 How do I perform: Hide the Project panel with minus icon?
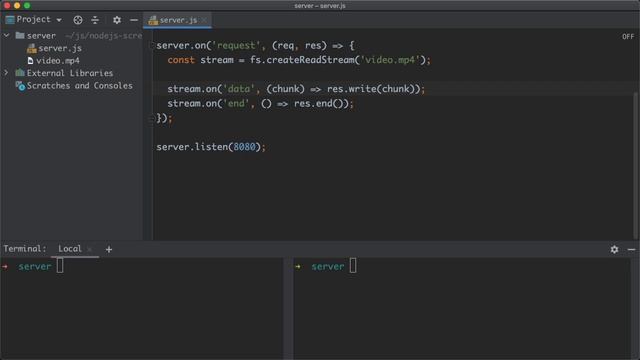(x=134, y=20)
